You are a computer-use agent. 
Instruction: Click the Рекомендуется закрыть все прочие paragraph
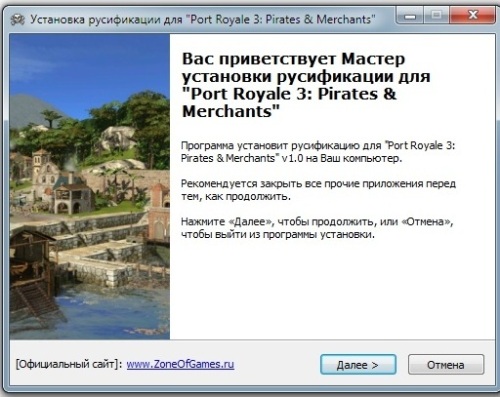point(318,190)
